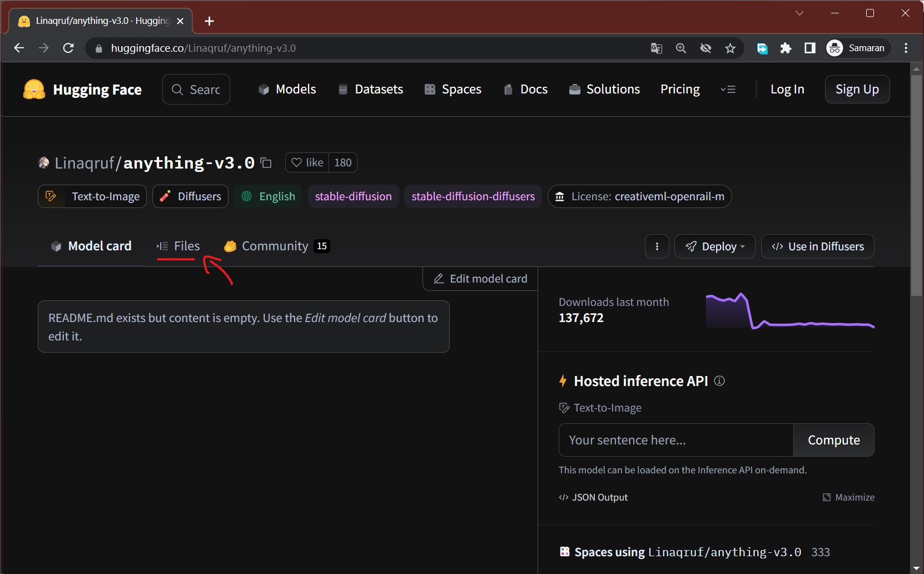Click the Linaqruf user avatar

(43, 162)
